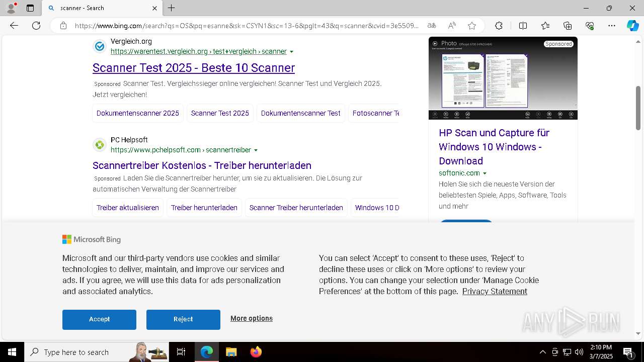Expand the softonic.com dropdown arrow
Screen dimensions: 644x362
tap(485, 173)
